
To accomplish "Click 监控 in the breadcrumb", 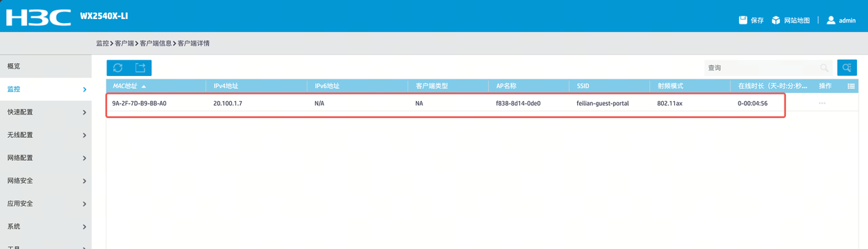I will pyautogui.click(x=102, y=43).
